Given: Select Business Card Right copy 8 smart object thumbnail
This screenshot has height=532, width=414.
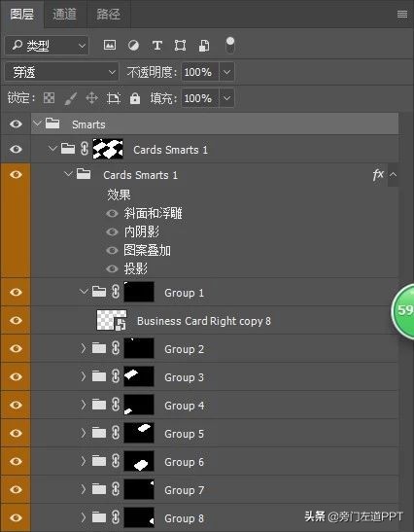Looking at the screenshot, I should [112, 320].
